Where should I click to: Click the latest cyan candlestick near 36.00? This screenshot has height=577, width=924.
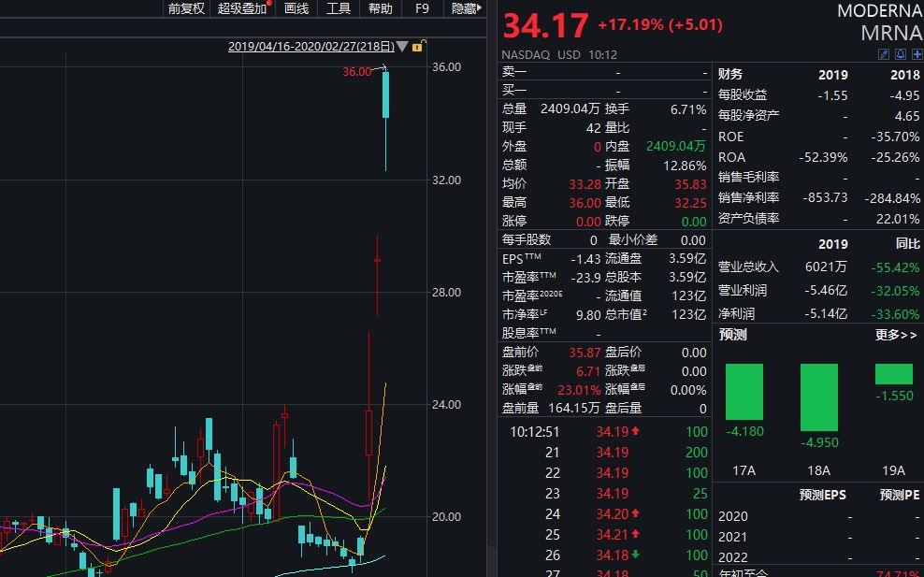[x=386, y=94]
